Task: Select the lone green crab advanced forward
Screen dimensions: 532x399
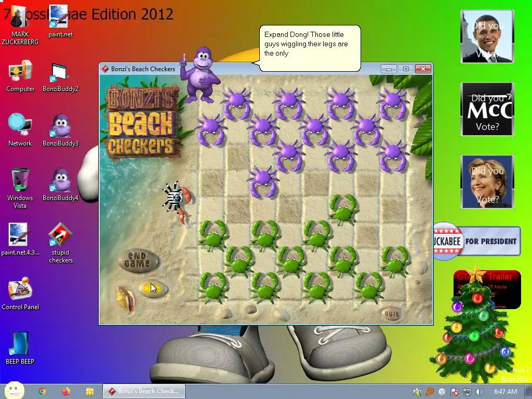Action: point(343,209)
